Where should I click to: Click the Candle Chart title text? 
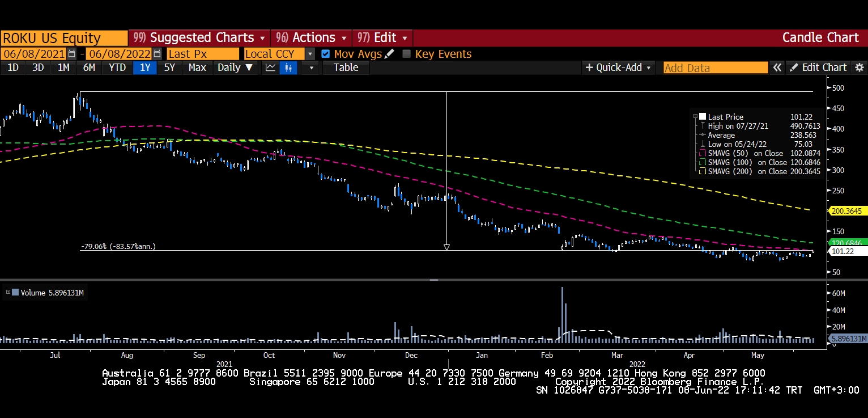tap(820, 38)
